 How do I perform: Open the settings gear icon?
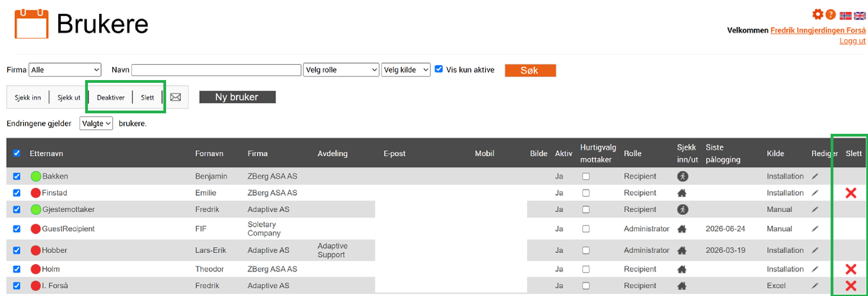pos(817,15)
